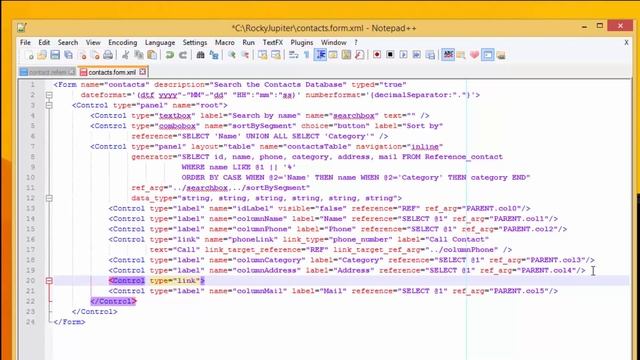Click the last toolbar icon after panel button
Image resolution: width=640 pixels, height=360 pixels.
click(x=501, y=55)
